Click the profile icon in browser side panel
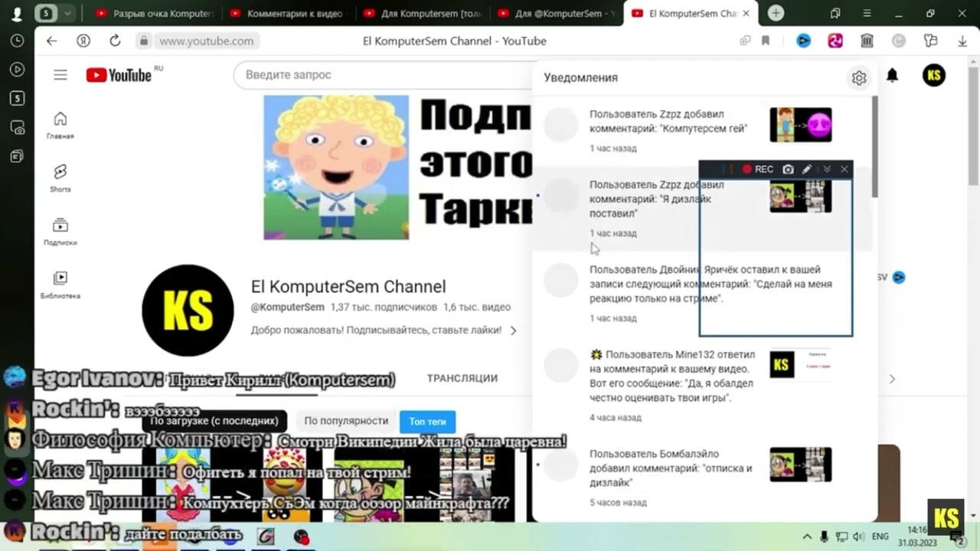Screen dimensions: 980x551 (17, 14)
